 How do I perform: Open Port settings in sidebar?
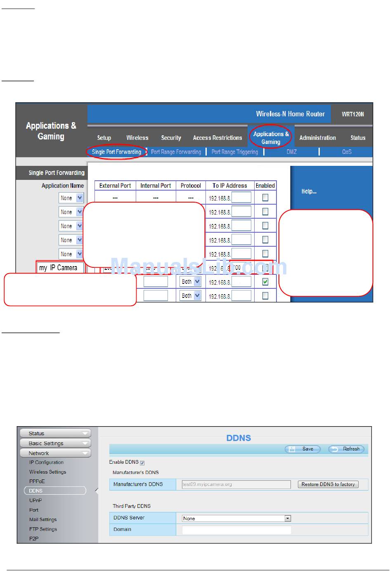click(x=34, y=510)
